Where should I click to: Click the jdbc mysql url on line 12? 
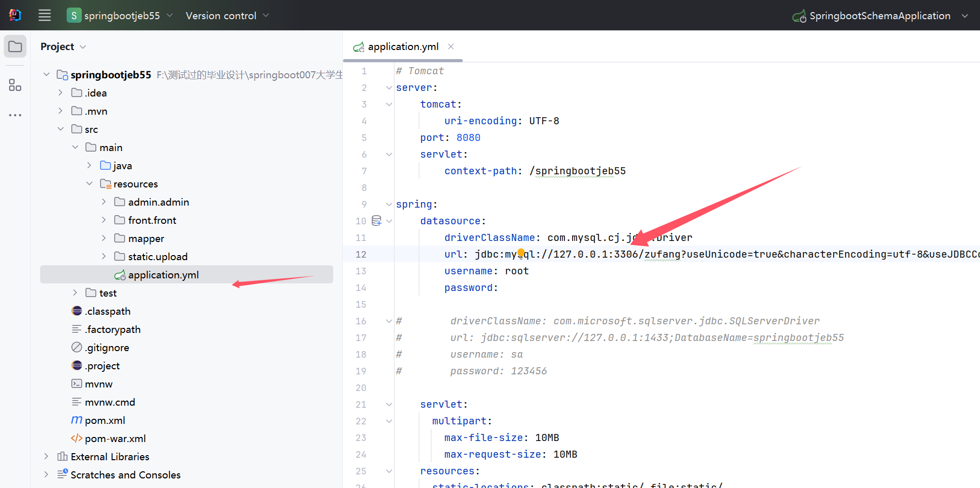pos(727,254)
